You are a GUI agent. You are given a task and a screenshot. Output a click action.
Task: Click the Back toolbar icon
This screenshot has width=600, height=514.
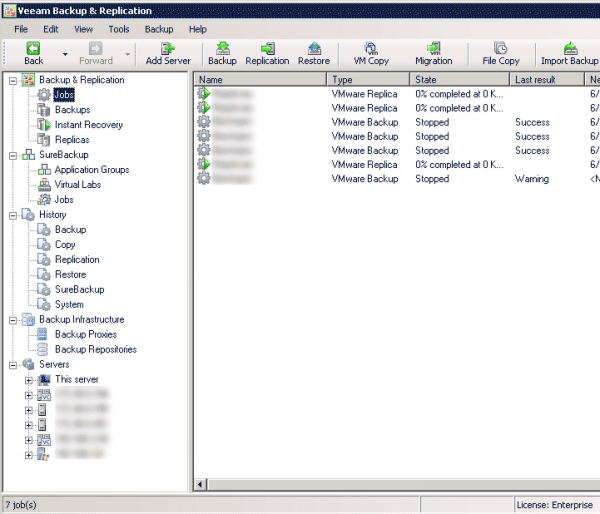click(33, 49)
